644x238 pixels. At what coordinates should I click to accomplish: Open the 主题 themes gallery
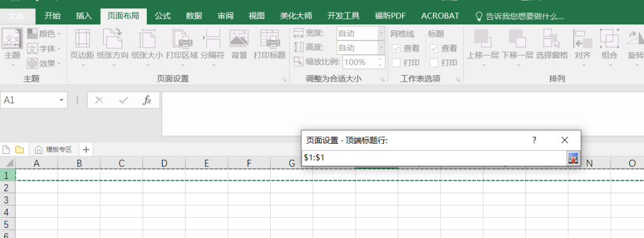(13, 47)
